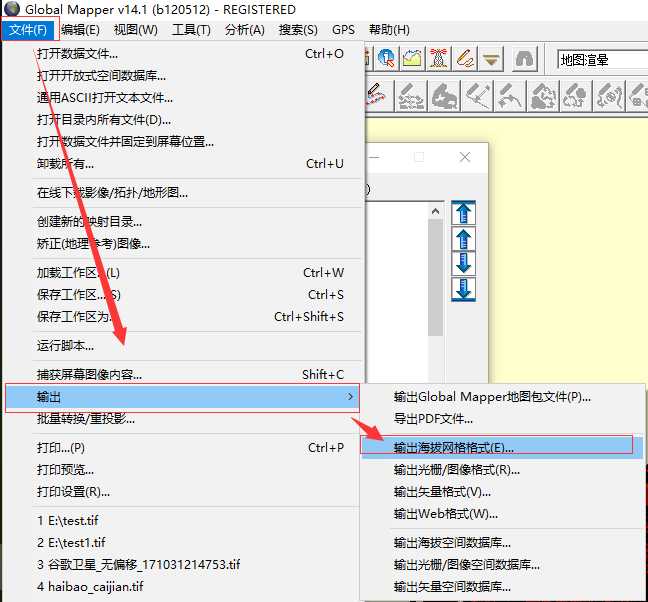Screen dimensions: 648x602
Task: Open the 工具(T) menu
Action: 191,30
